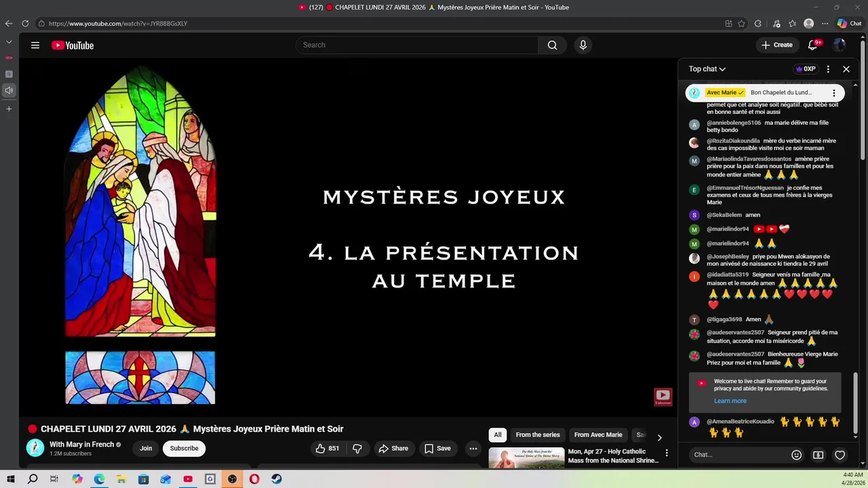This screenshot has width=868, height=488.
Task: Open emoji picker in chat input
Action: click(797, 455)
